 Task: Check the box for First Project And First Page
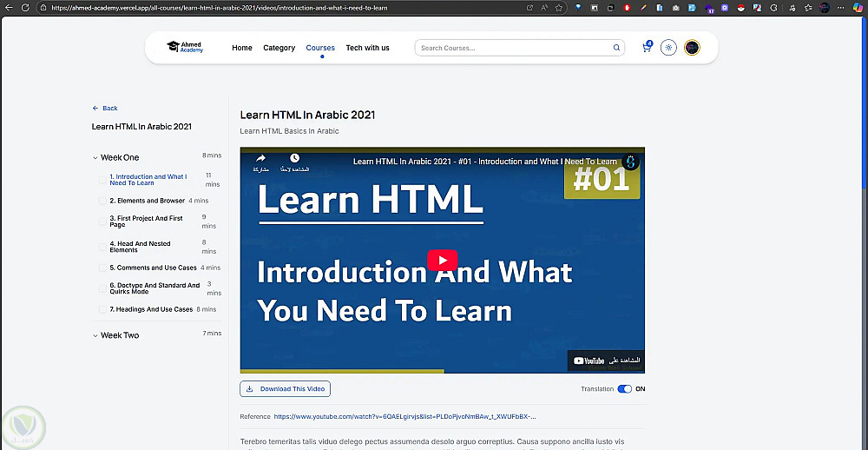(102, 222)
